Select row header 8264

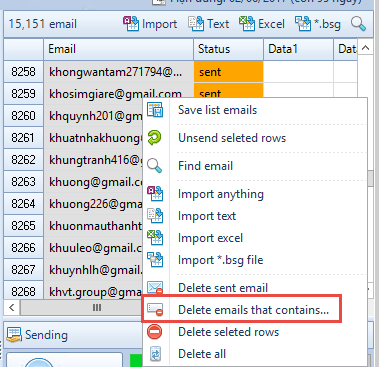(x=23, y=204)
